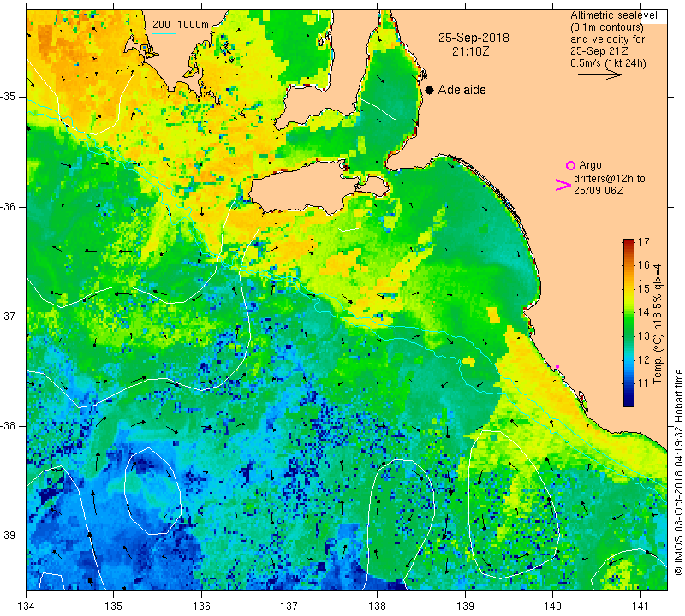Click the 136 longitude axis label
This screenshot has height=616, width=685.
(201, 607)
